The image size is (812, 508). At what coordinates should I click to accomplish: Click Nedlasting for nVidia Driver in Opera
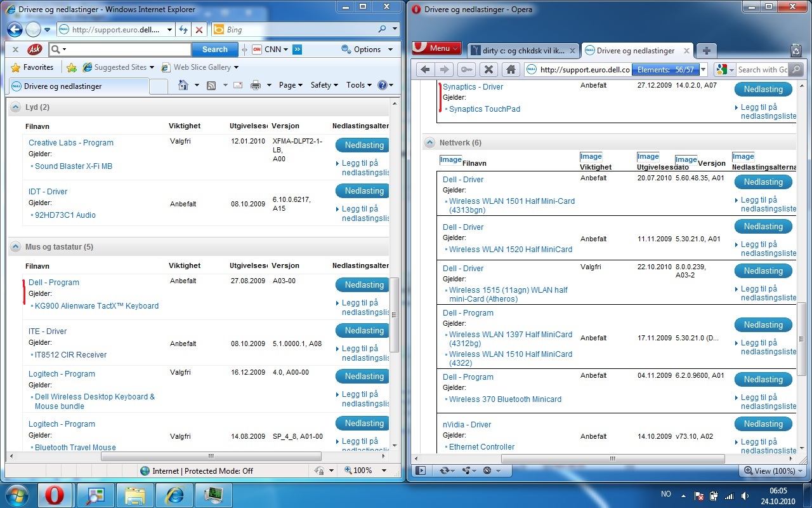(763, 424)
